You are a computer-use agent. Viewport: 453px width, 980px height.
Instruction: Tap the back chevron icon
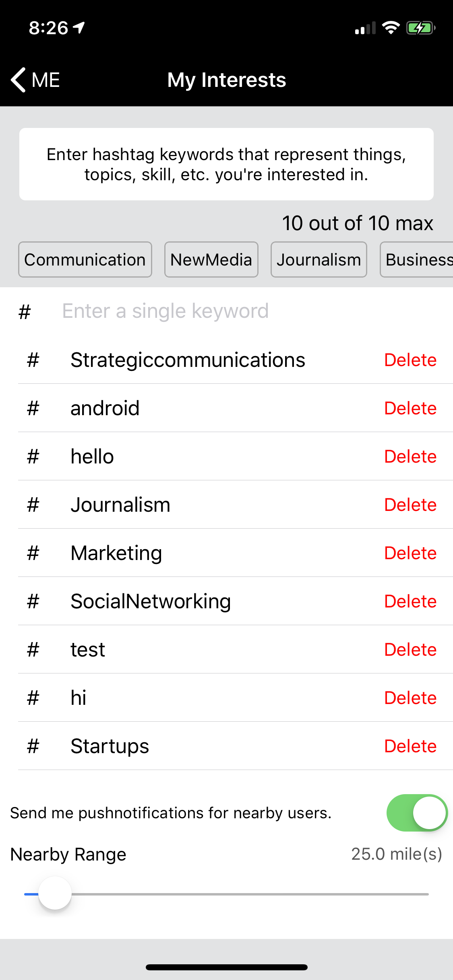(x=19, y=80)
